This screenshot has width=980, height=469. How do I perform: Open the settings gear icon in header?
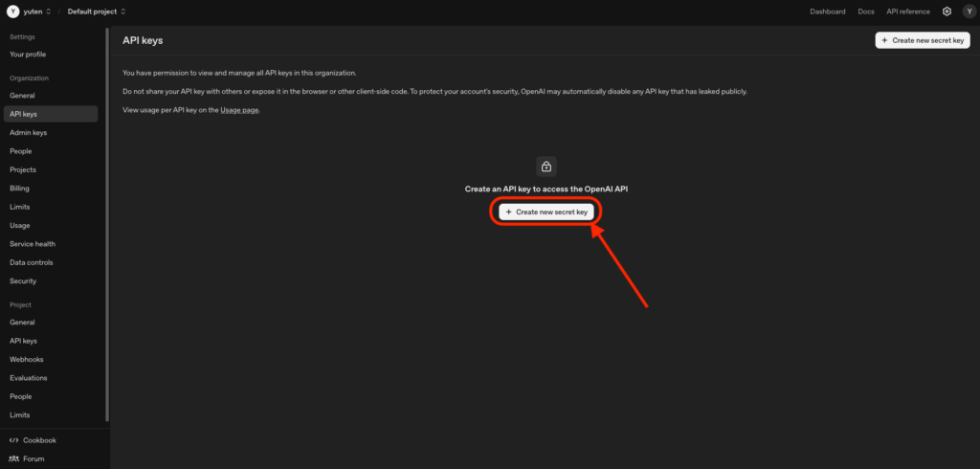click(x=947, y=11)
